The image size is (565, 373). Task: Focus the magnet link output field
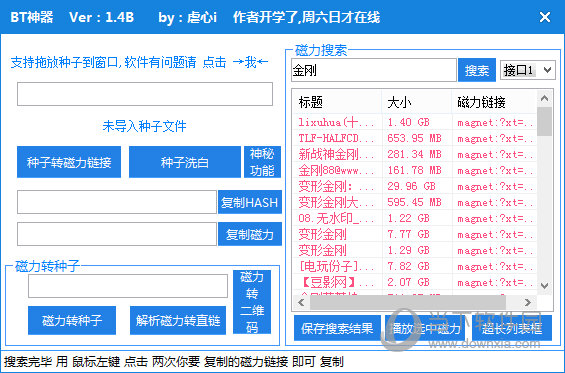click(117, 234)
